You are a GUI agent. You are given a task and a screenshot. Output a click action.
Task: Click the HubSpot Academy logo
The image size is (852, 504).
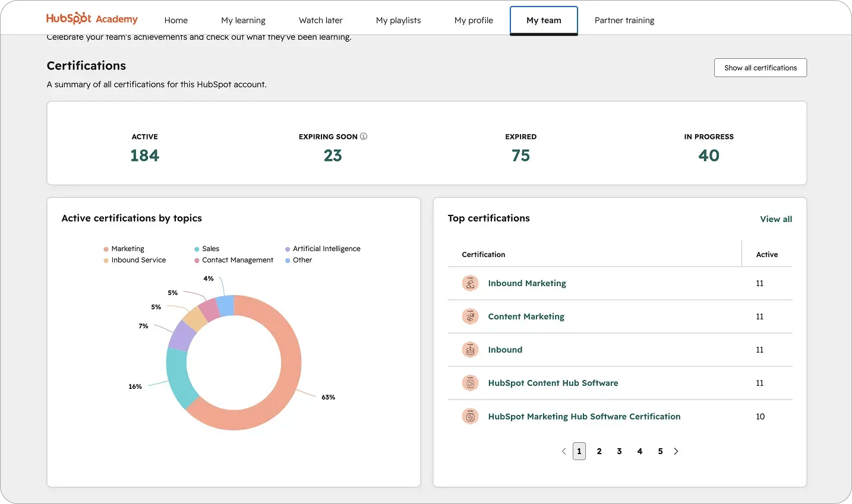point(91,18)
